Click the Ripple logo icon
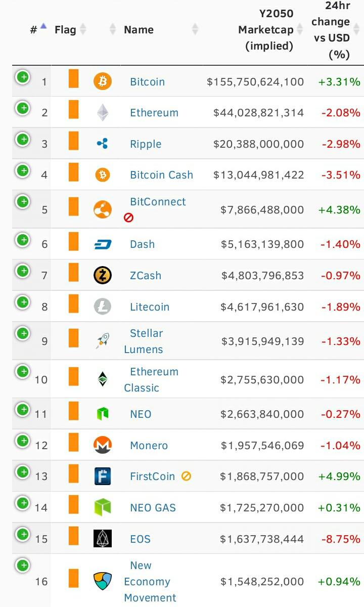The width and height of the screenshot is (364, 607). click(x=103, y=144)
